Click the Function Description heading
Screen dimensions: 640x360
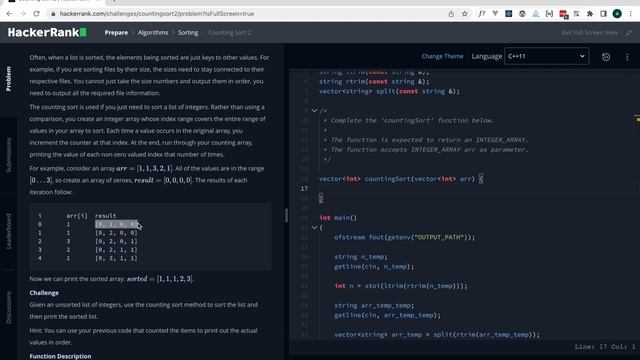(x=60, y=356)
